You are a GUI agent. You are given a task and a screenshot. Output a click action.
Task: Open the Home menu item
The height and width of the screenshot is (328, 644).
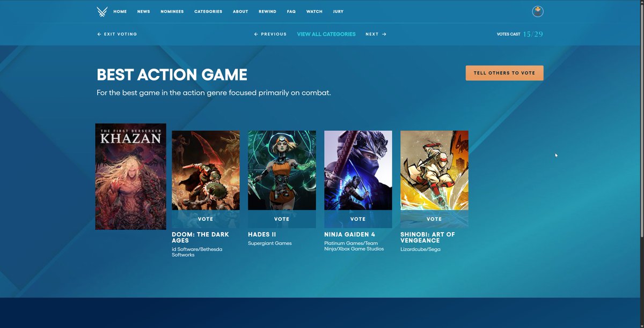click(120, 11)
